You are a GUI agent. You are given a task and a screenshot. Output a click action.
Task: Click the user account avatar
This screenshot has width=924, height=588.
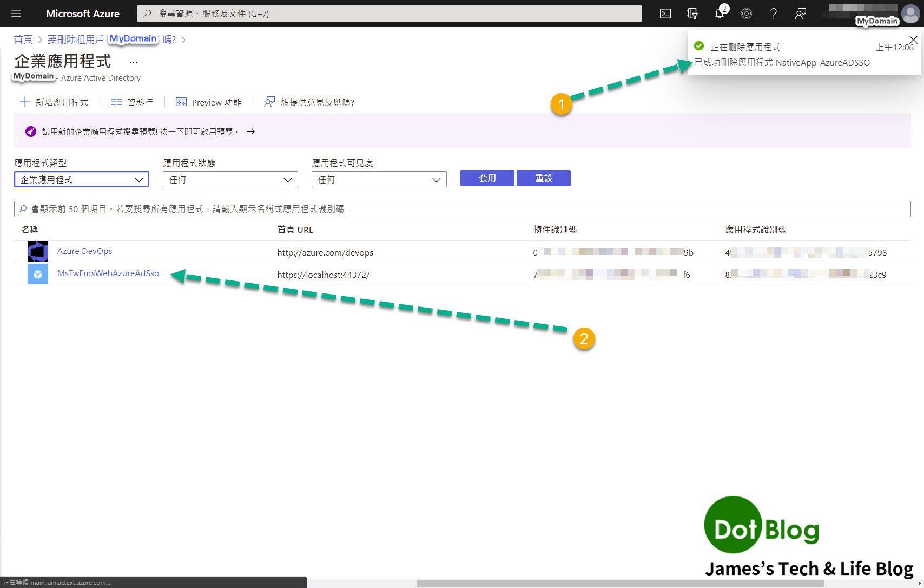(x=910, y=14)
